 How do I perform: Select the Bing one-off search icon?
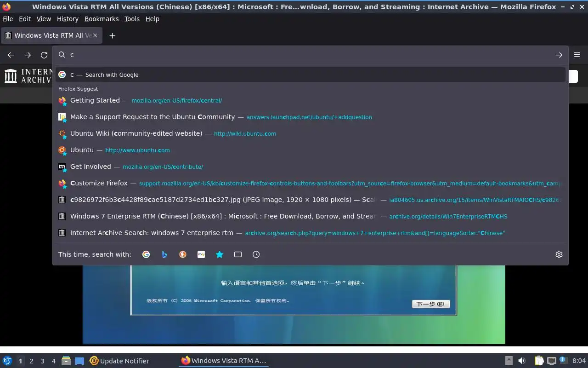pos(164,254)
